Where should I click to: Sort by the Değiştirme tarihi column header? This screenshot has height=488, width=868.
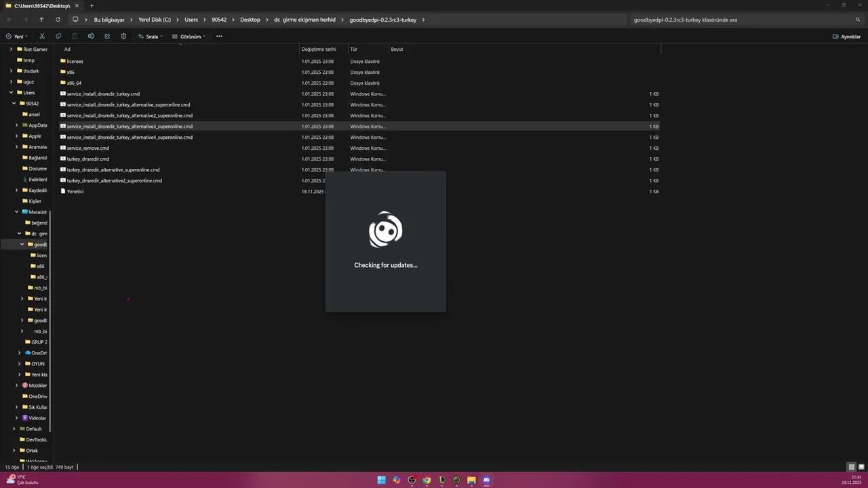pyautogui.click(x=319, y=49)
